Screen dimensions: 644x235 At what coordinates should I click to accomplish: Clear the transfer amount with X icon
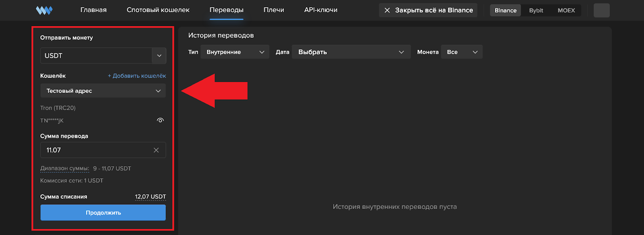[156, 150]
